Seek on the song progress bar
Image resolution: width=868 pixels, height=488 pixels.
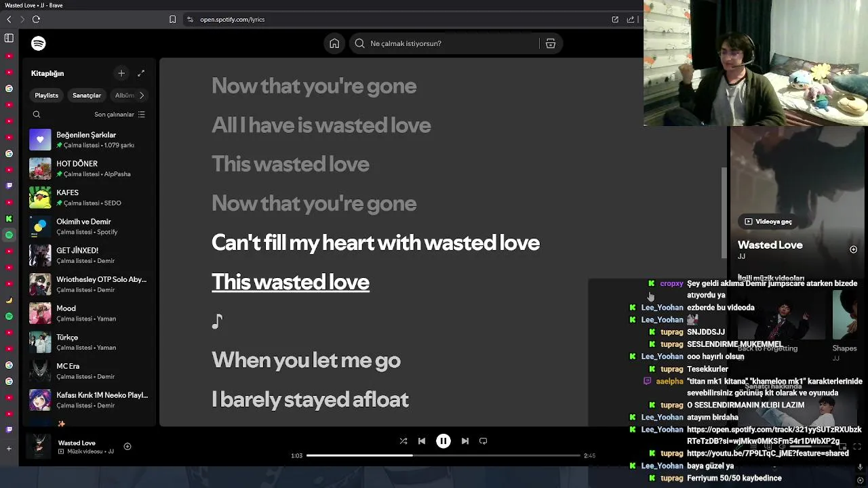443,455
